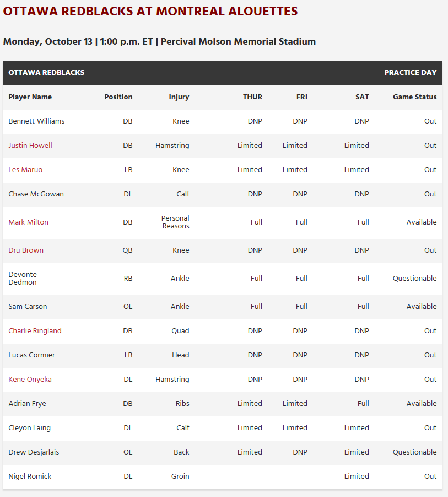The height and width of the screenshot is (497, 448).
Task: Click the FRI practice day header
Action: click(301, 97)
